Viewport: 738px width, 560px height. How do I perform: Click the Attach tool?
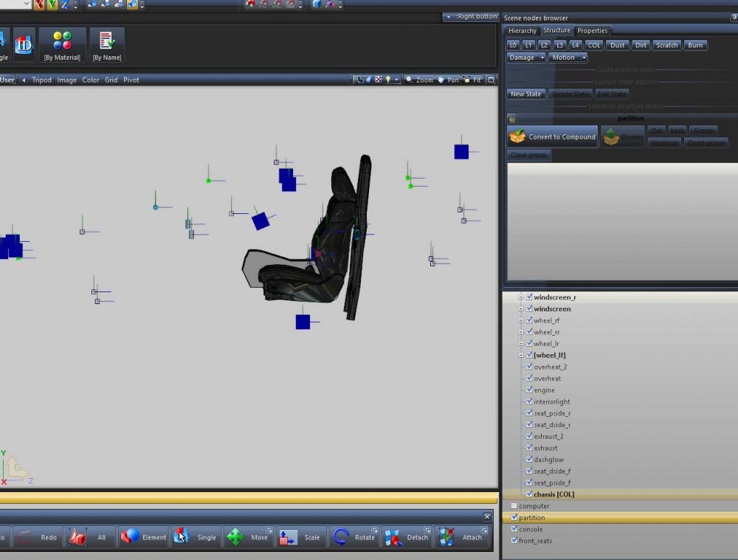pyautogui.click(x=461, y=537)
